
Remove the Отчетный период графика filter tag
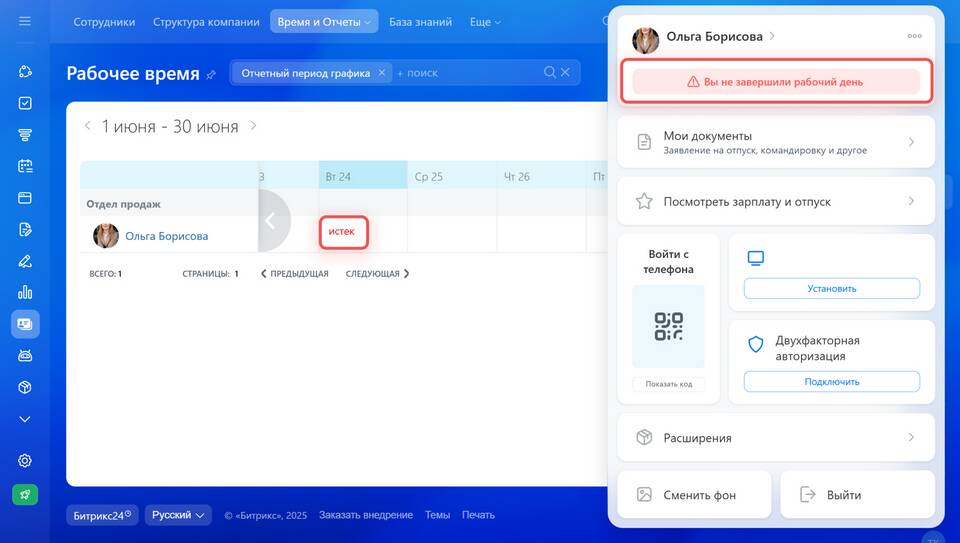(x=382, y=73)
